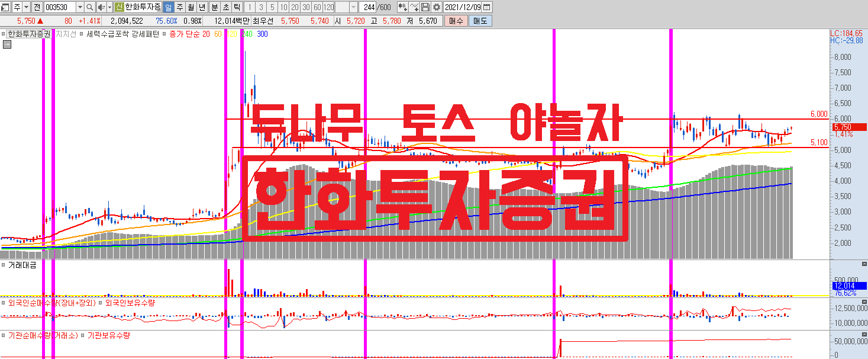Click the blue 300-period moving average label
Image resolution: width=868 pixels, height=359 pixels.
point(262,34)
